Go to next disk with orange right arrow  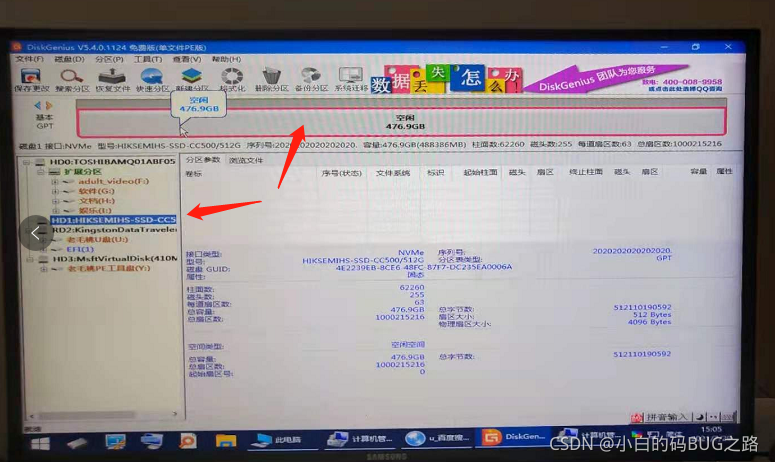click(x=48, y=105)
